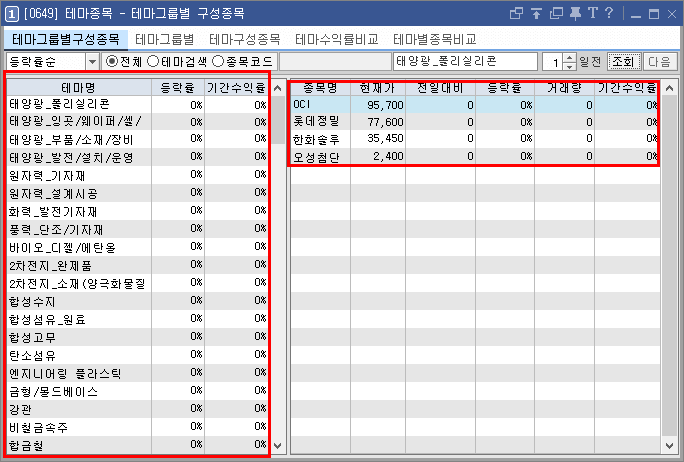The width and height of the screenshot is (684, 462).
Task: Select theme 태양광_폴리실리콘 row
Action: [x=137, y=105]
